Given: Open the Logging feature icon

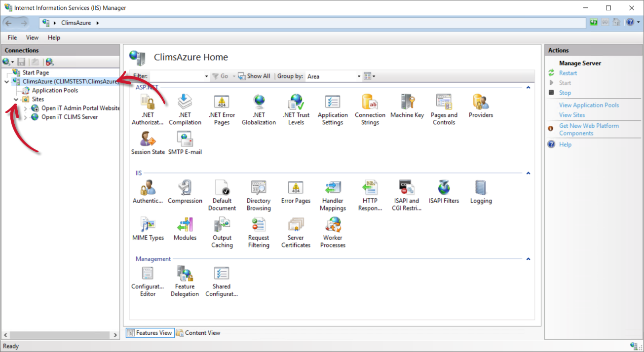Looking at the screenshot, I should 481,191.
